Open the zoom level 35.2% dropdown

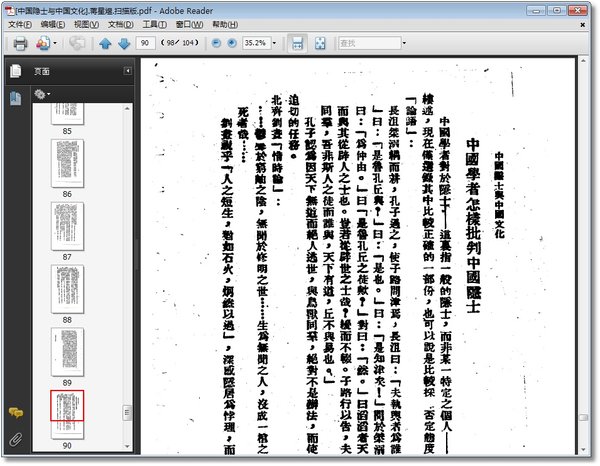coord(275,44)
